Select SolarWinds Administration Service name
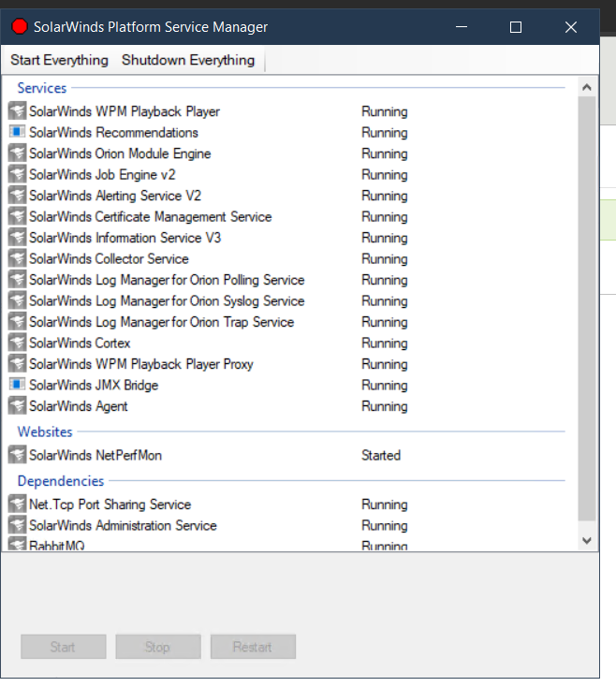 [123, 525]
